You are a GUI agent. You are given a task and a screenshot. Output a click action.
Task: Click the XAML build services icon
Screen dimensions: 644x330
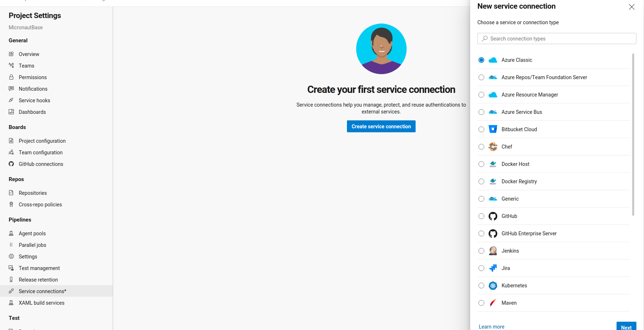click(11, 303)
